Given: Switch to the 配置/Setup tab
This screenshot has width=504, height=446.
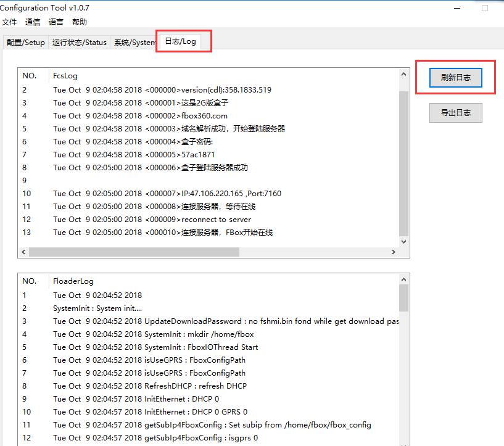Looking at the screenshot, I should click(x=26, y=43).
